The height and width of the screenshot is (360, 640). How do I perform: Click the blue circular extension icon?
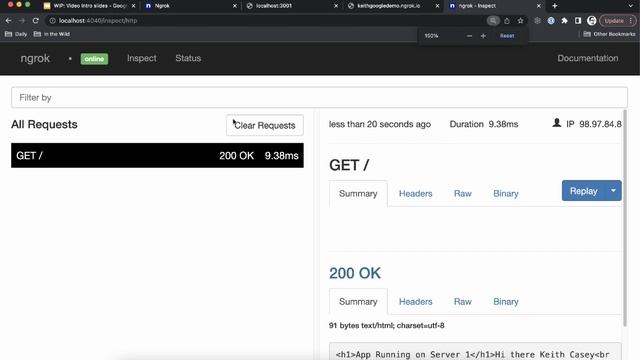tap(551, 20)
